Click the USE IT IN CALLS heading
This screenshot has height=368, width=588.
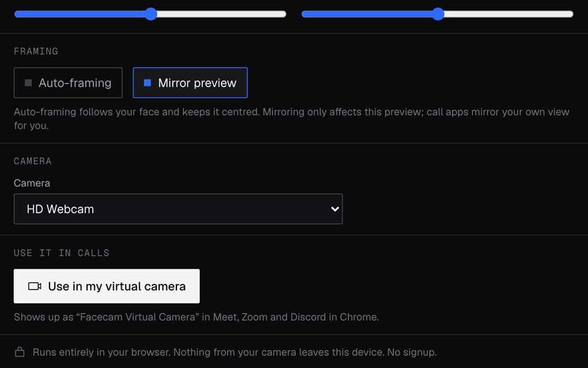61,253
